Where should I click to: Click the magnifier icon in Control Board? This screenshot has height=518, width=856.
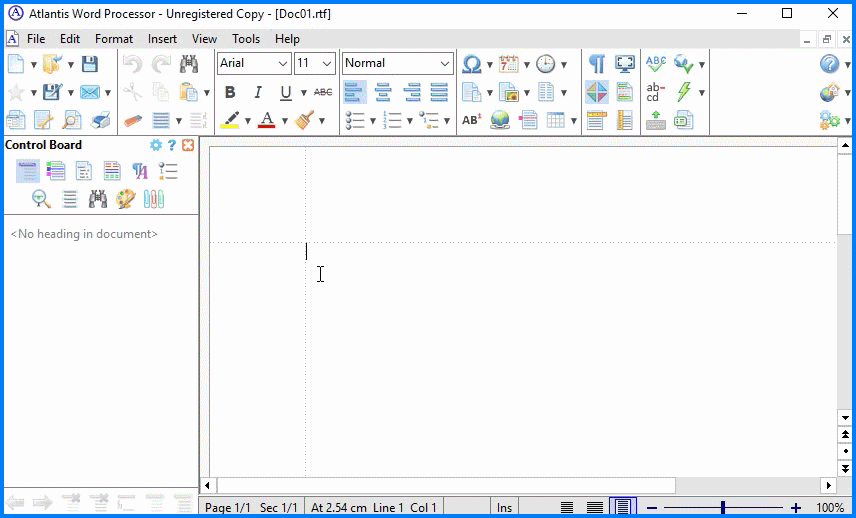point(41,199)
